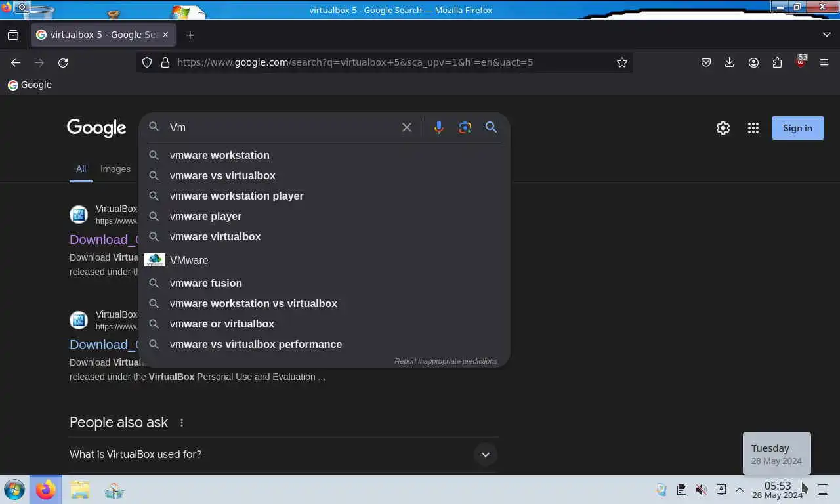Open the taskbar clock showing 05:53
The height and width of the screenshot is (504, 840).
pyautogui.click(x=778, y=490)
